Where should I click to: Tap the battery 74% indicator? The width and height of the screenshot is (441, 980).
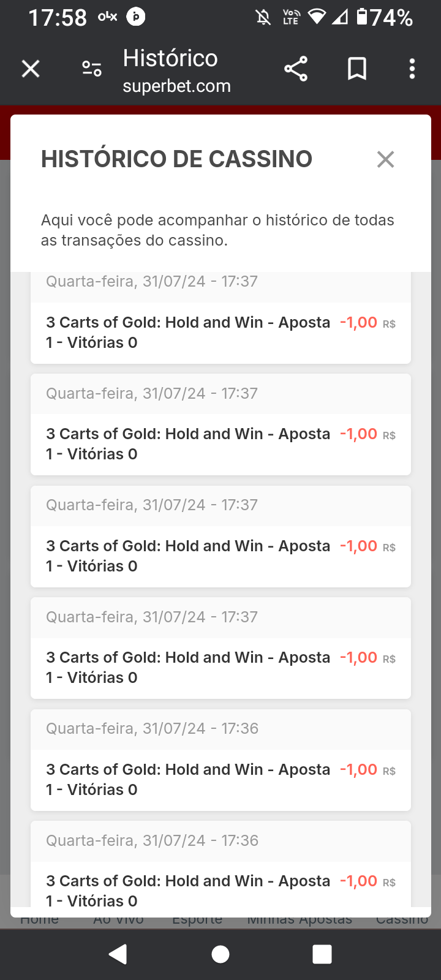(385, 17)
